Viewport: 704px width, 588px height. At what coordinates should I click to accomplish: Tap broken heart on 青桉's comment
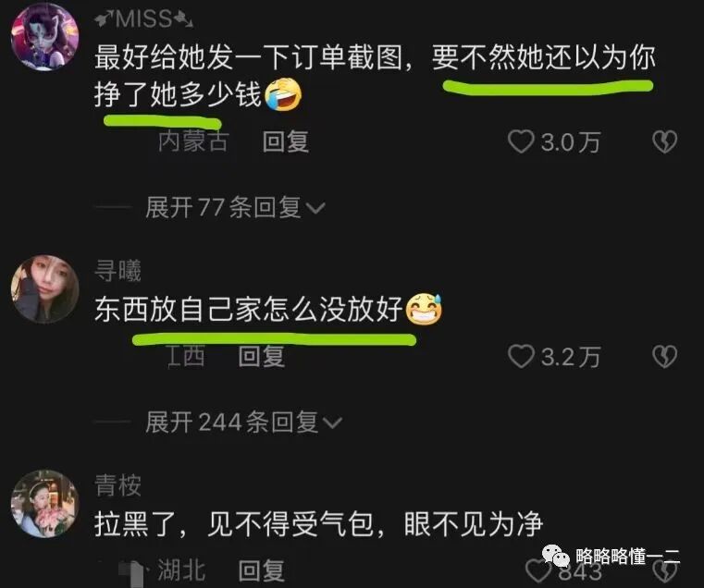point(665,572)
